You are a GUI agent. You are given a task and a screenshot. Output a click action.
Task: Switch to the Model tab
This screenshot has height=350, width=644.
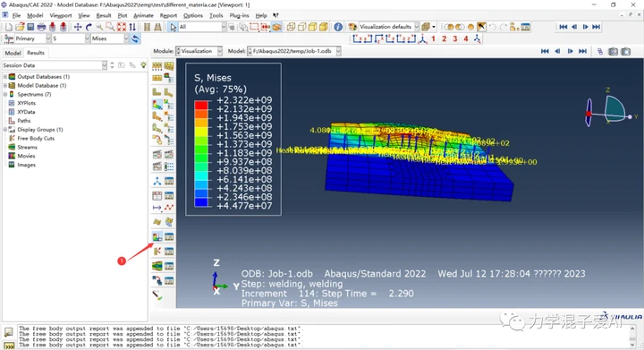click(x=13, y=53)
